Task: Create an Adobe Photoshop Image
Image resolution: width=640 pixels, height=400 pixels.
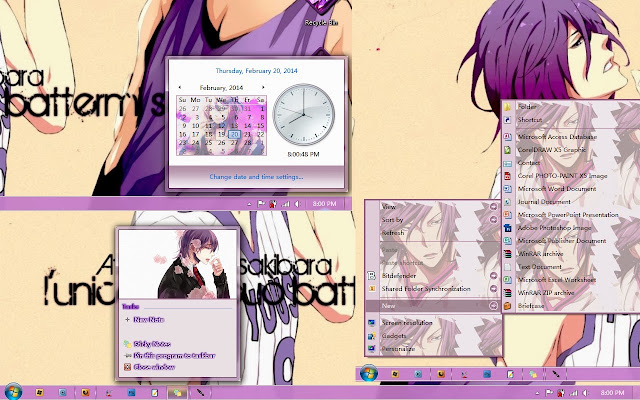Action: (571, 228)
